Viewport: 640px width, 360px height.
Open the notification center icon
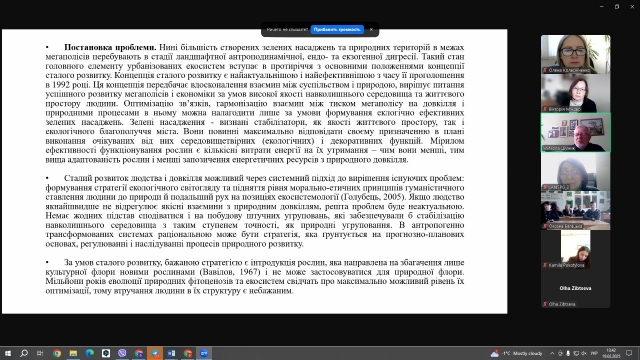click(x=629, y=353)
